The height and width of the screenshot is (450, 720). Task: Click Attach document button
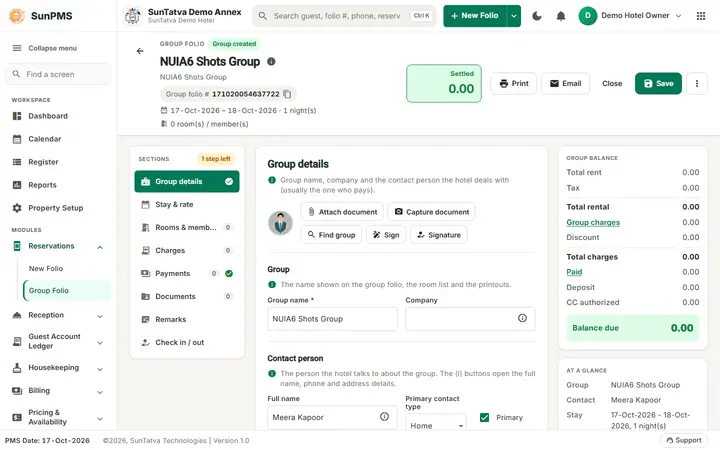pos(342,212)
